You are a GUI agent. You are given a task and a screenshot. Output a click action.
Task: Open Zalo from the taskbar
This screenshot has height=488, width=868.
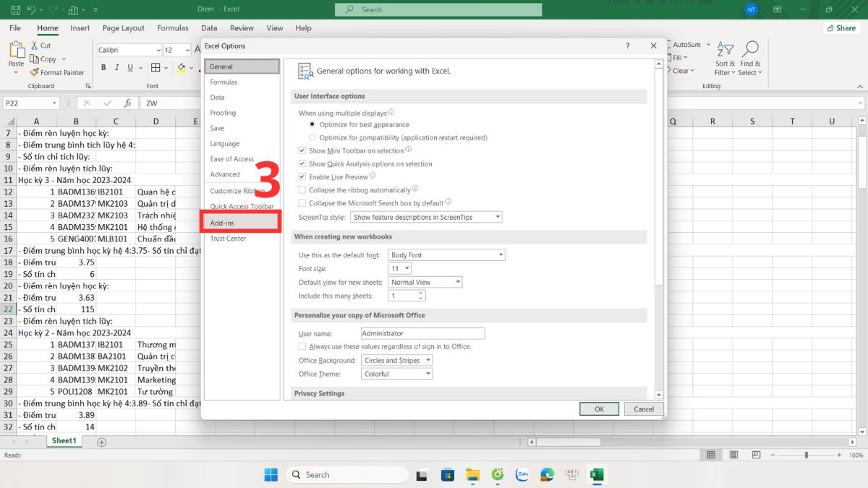coord(522,475)
